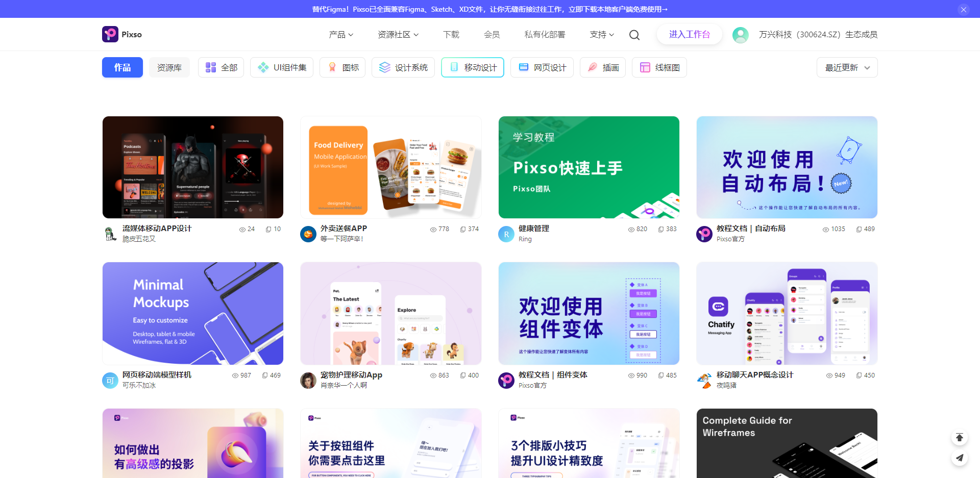
Task: Click the top banner download promo text
Action: 489,9
